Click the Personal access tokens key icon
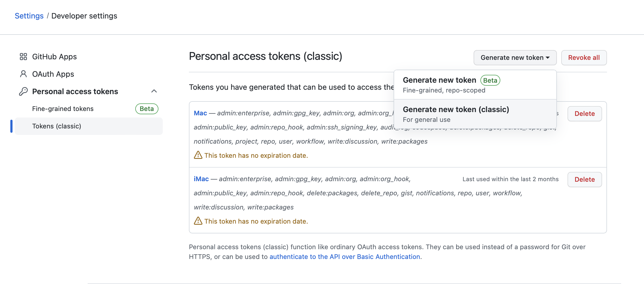 [23, 91]
